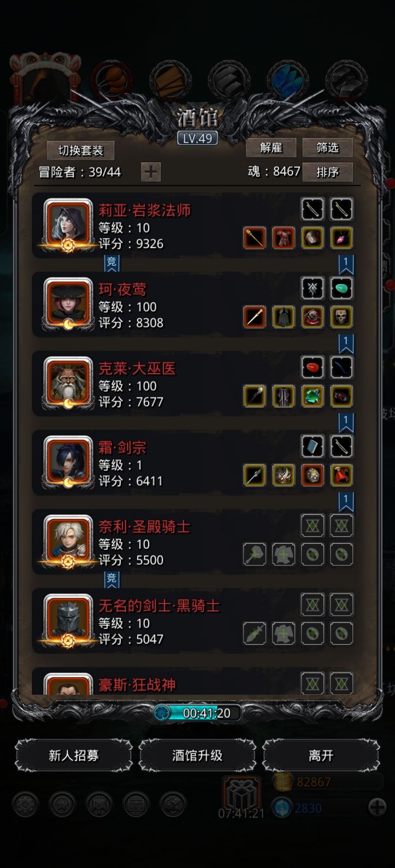Toggle the 竞 tag under 莉亚·岩浆法师
The width and height of the screenshot is (395, 868).
[x=111, y=262]
